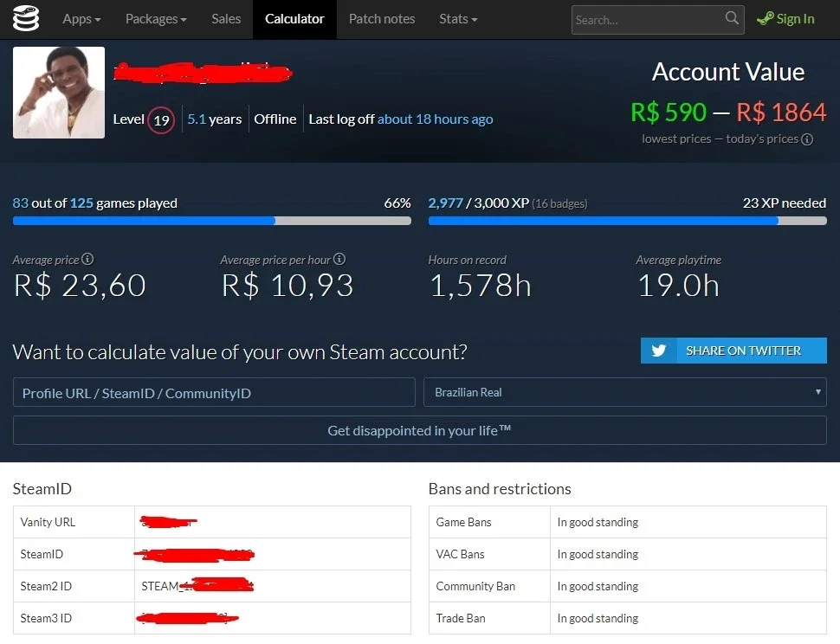Click the 'Steam2 ID' row label
840x644 pixels.
click(x=46, y=586)
